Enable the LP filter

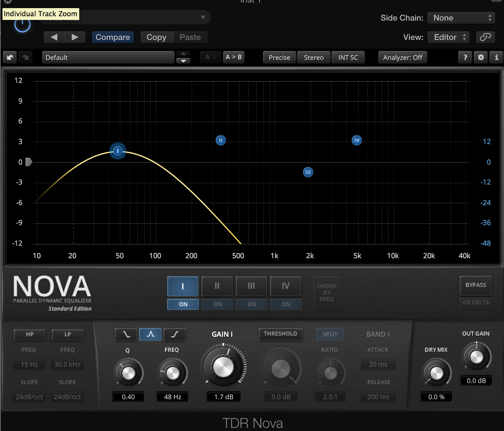tap(68, 334)
